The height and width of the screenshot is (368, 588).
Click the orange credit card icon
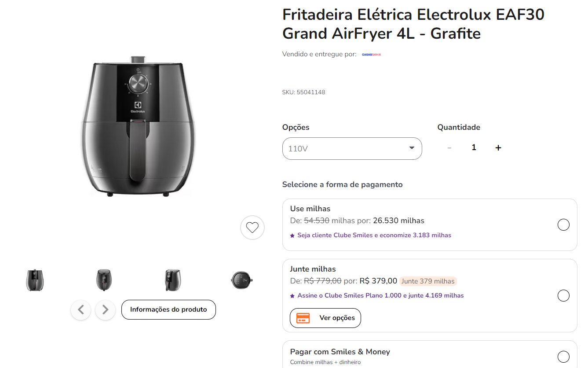303,318
